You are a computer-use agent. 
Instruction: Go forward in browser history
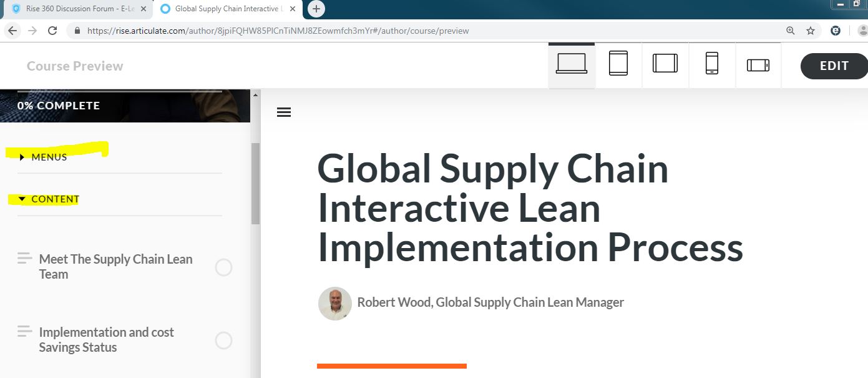(32, 31)
